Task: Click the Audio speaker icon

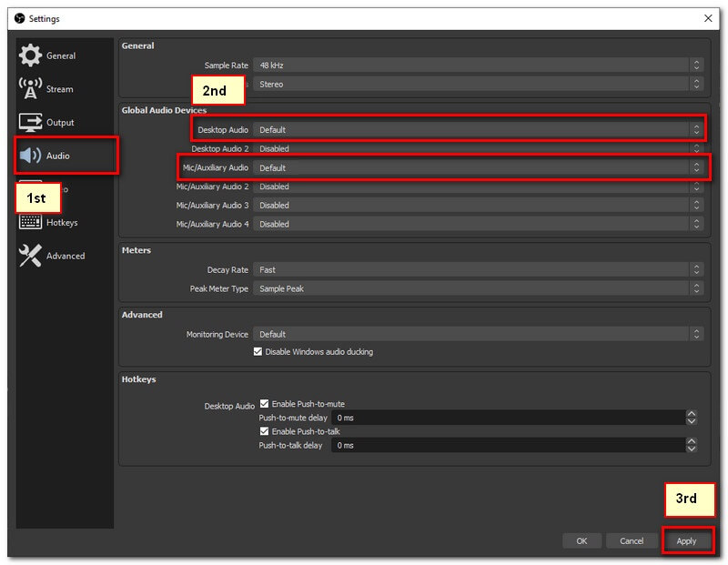Action: click(x=31, y=156)
